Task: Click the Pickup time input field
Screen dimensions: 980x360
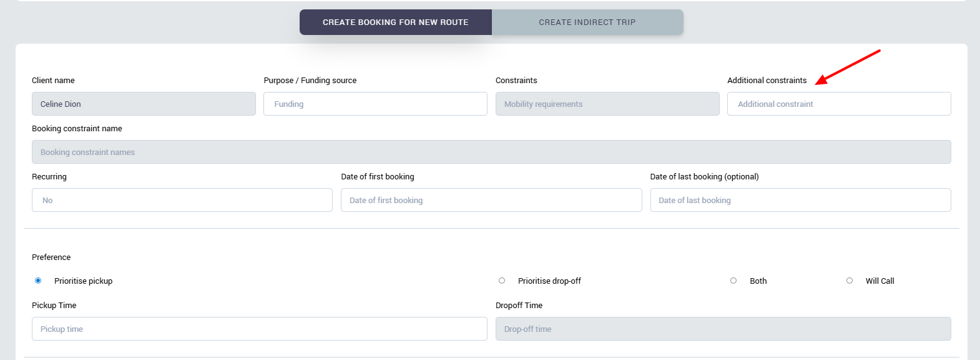Action: point(259,329)
